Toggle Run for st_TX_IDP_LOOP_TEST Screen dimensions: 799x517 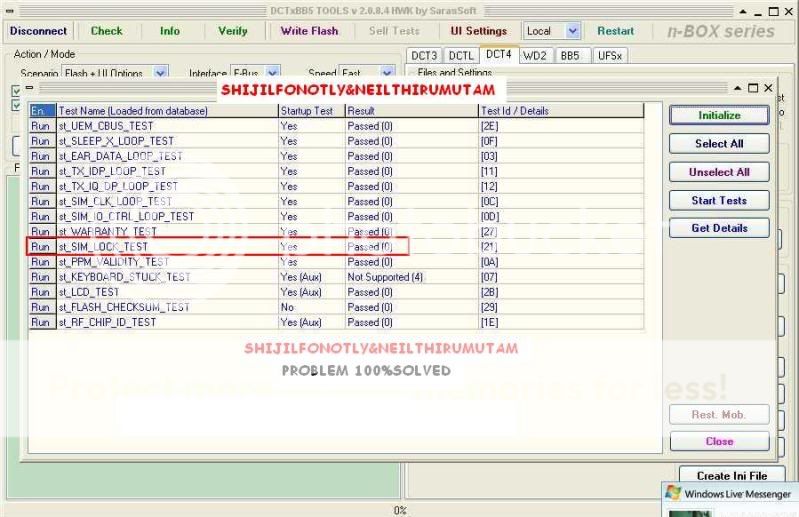pos(41,172)
